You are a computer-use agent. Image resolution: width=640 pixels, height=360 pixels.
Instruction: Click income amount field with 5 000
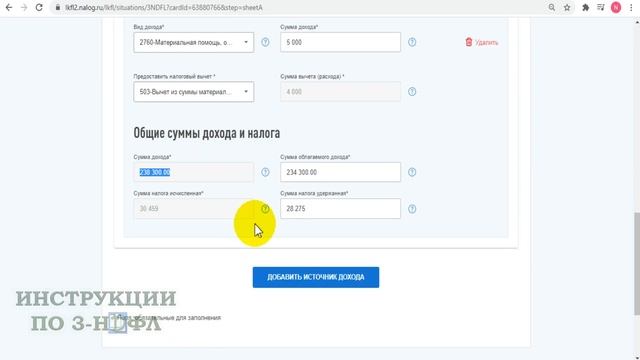(x=340, y=42)
